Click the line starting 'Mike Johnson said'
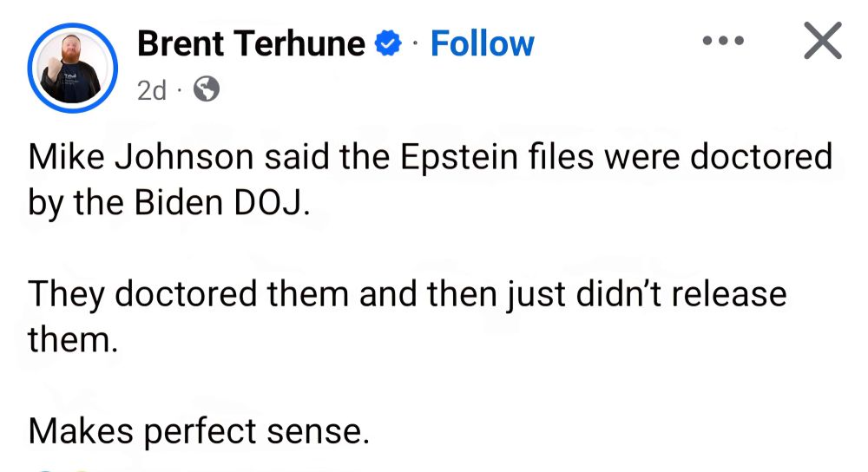The width and height of the screenshot is (868, 472). [431, 158]
